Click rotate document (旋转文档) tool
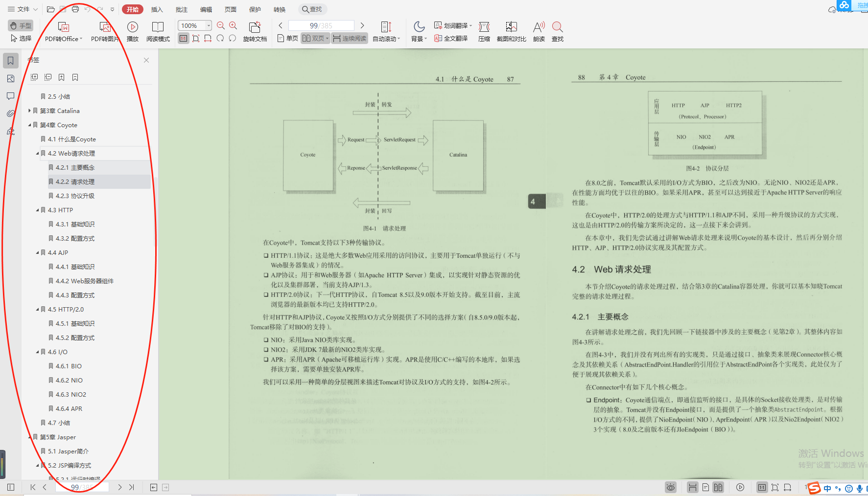 [255, 32]
